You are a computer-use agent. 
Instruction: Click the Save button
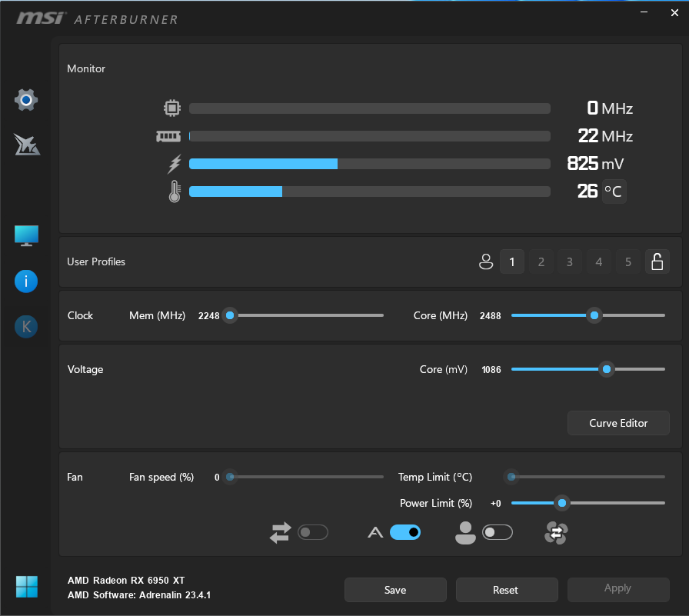coord(395,590)
